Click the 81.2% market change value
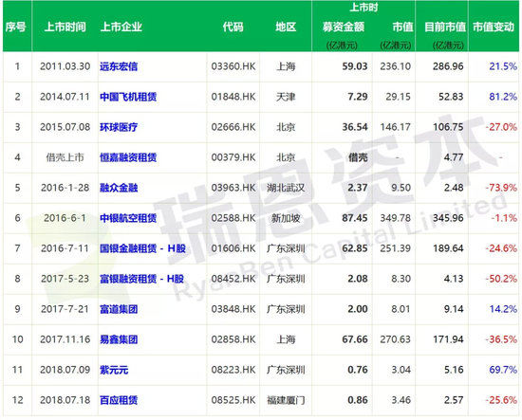The width and height of the screenshot is (522, 420). click(503, 97)
